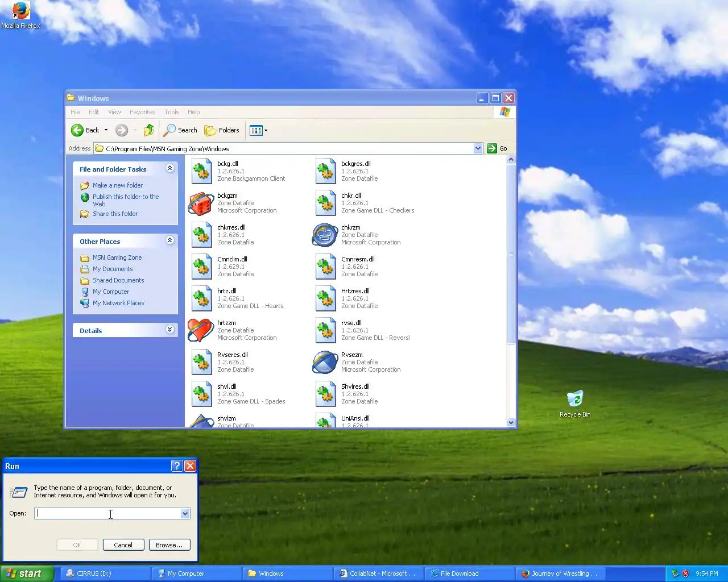
Task: Select the bckgzm red dice icon
Action: (x=201, y=203)
